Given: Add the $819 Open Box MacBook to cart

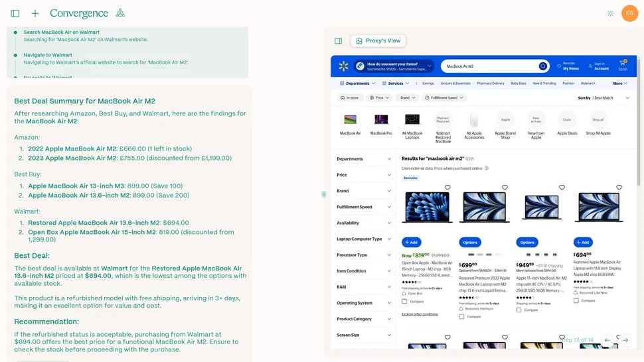Looking at the screenshot, I should [x=411, y=242].
